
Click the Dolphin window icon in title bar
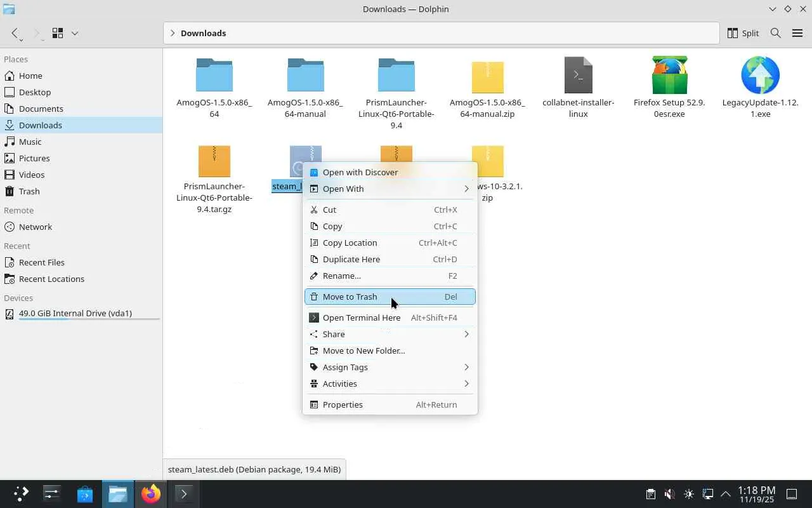click(x=9, y=9)
